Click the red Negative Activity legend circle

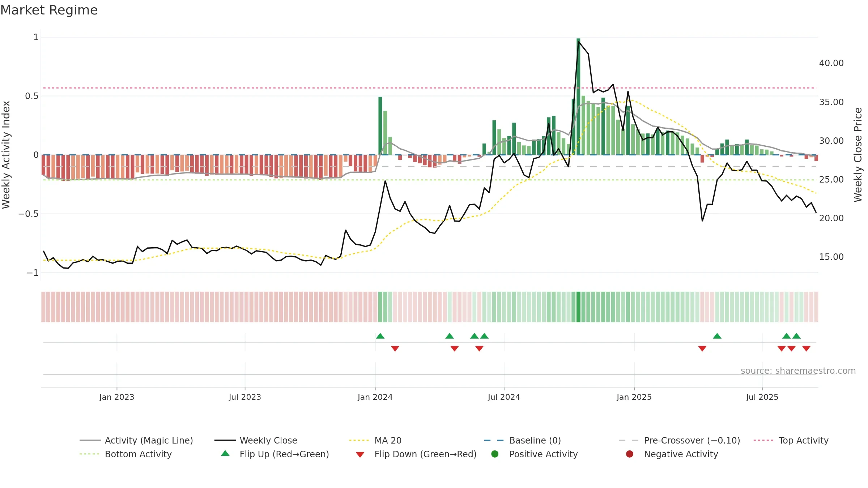pyautogui.click(x=630, y=454)
